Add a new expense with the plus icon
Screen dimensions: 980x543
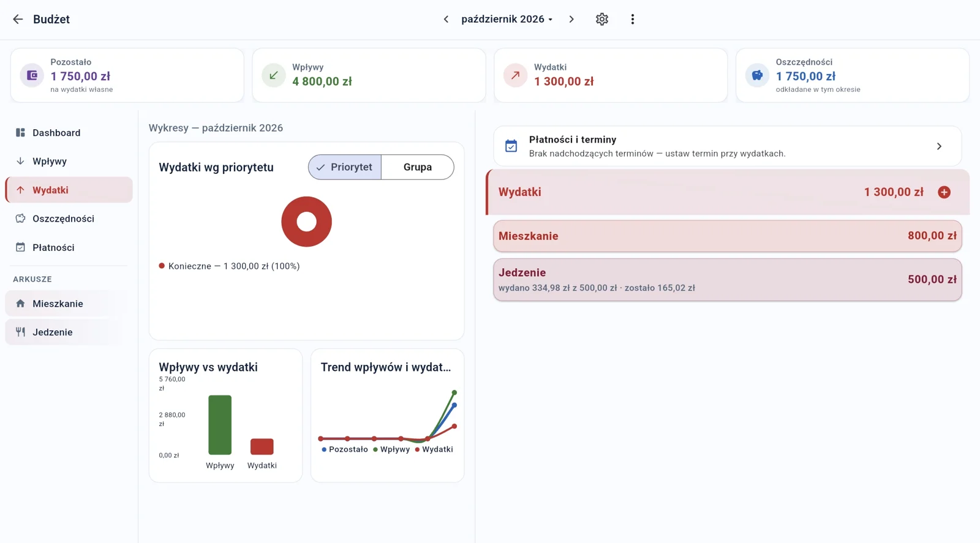[x=944, y=192]
